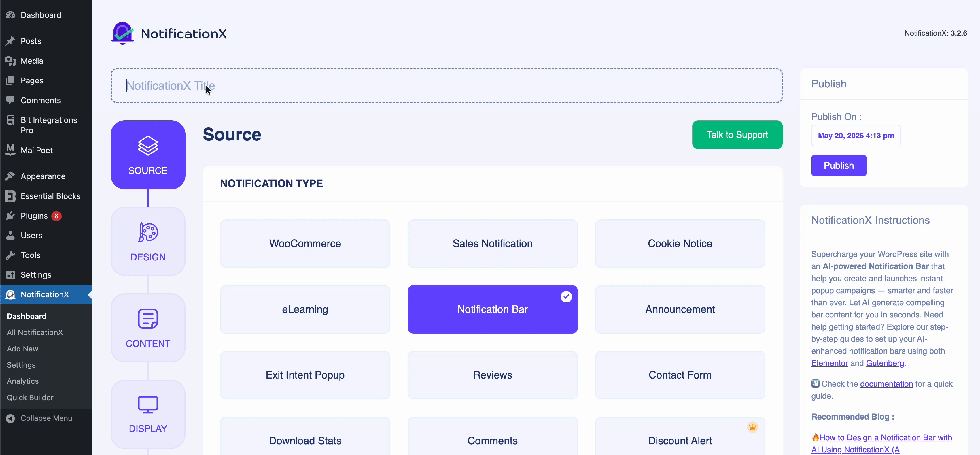Screen dimensions: 980x455
Task: Click the NOTIFICATION TYPE section heading
Action: click(271, 183)
